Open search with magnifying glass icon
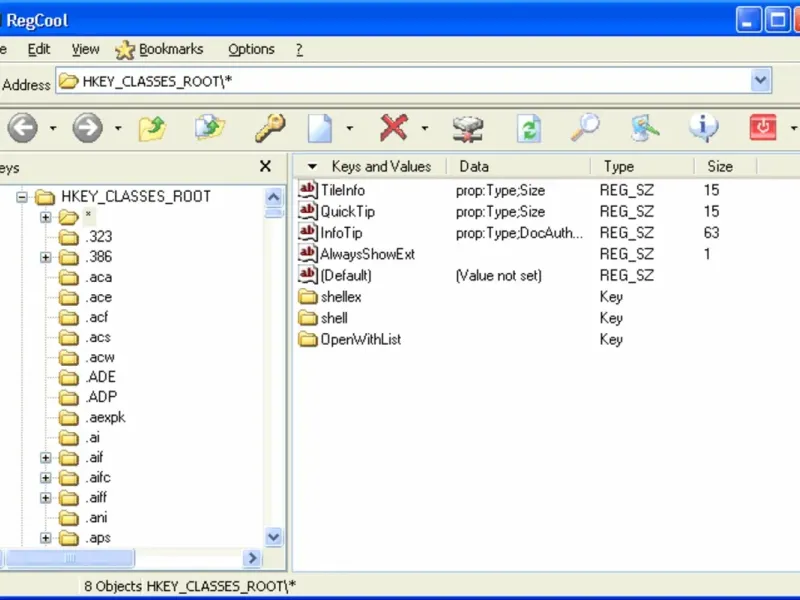 pyautogui.click(x=585, y=128)
